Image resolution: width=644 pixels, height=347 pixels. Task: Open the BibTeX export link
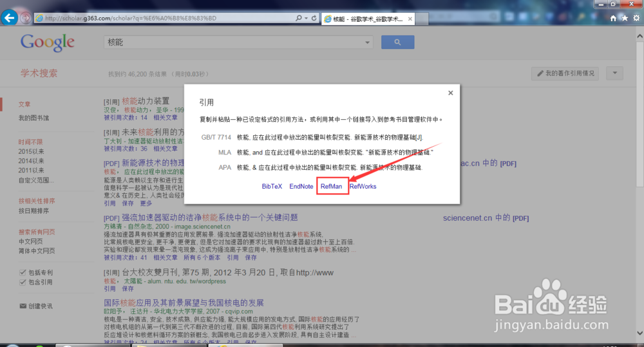[272, 187]
